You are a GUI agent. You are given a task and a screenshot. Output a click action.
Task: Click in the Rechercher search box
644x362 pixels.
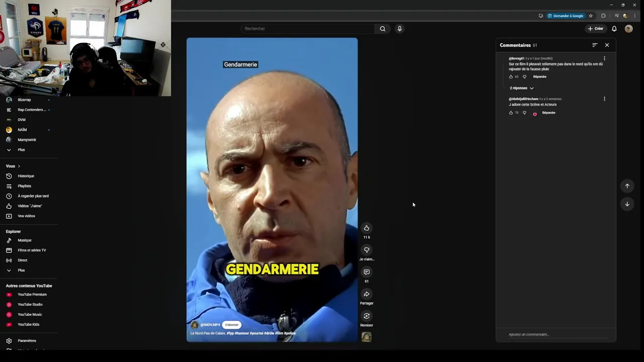coord(308,29)
